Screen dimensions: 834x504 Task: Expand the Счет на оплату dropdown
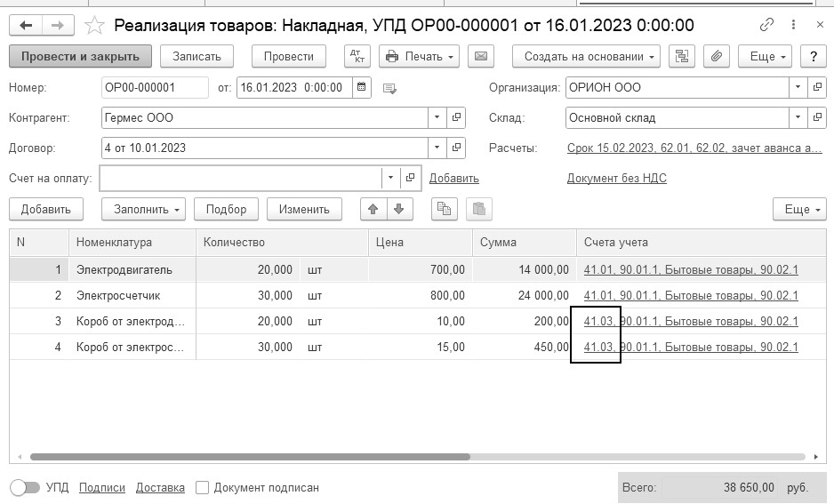click(390, 178)
